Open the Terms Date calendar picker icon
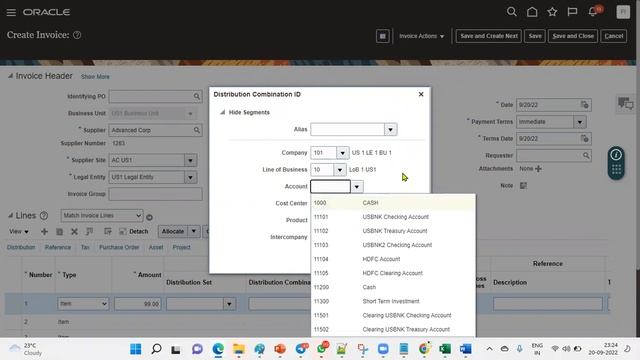 (584, 139)
